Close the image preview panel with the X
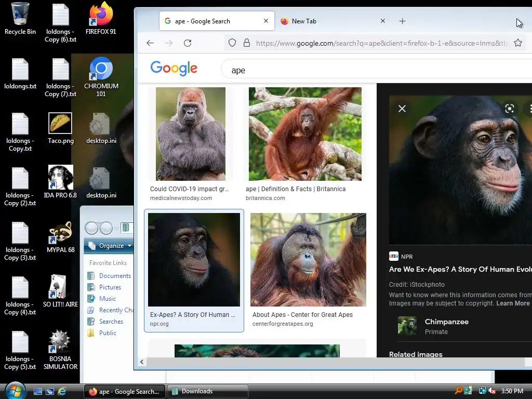 point(402,109)
